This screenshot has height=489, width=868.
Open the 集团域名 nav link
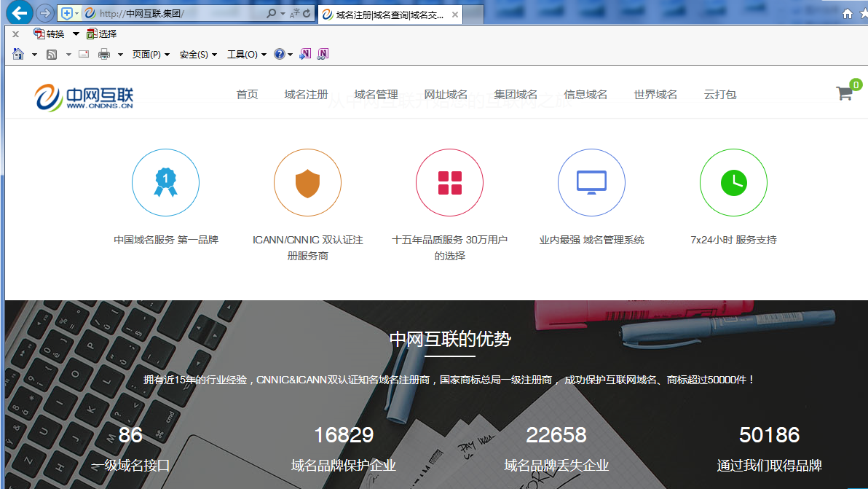tap(516, 95)
